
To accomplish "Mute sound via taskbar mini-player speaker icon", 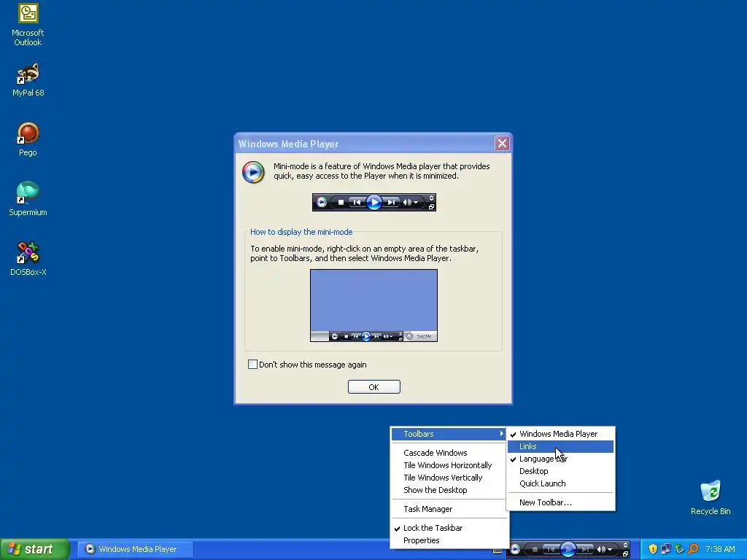I will coord(601,550).
